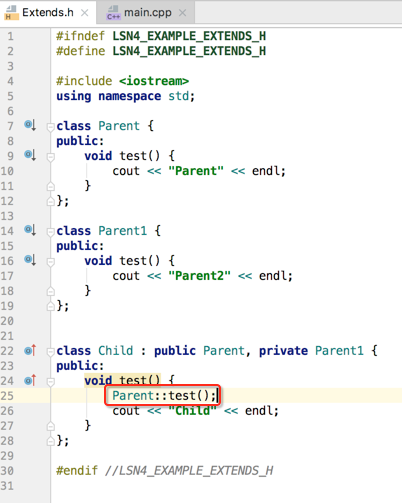This screenshot has width=402, height=503.
Task: Collapse the class Child fold on line 22
Action: point(51,352)
